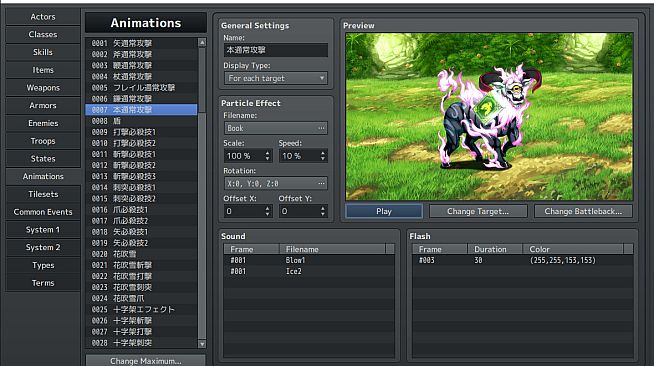Open the Common Events tab

tap(43, 212)
